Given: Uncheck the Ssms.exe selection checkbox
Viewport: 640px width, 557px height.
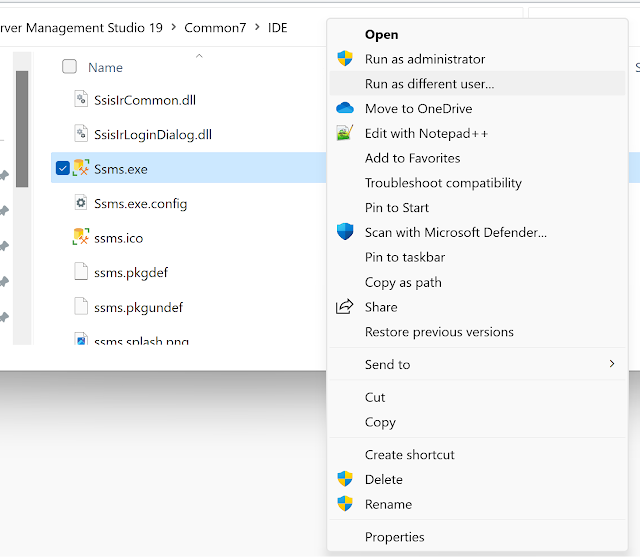Looking at the screenshot, I should tap(63, 168).
